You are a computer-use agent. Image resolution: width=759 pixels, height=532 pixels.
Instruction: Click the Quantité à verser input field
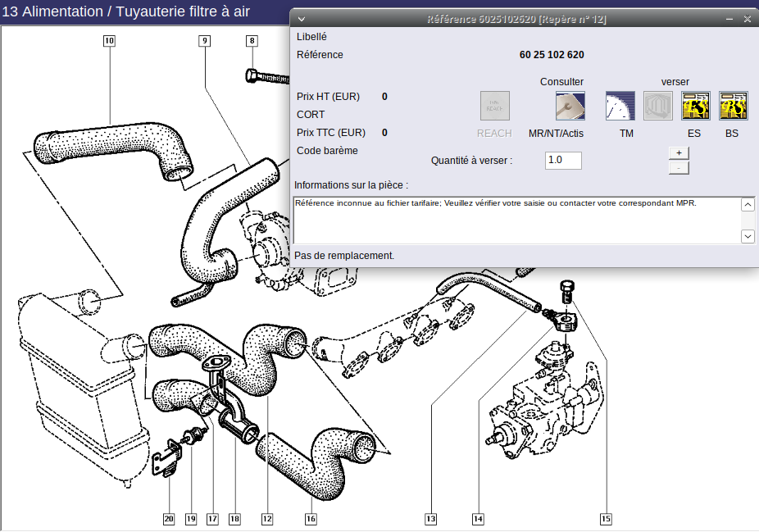point(563,161)
